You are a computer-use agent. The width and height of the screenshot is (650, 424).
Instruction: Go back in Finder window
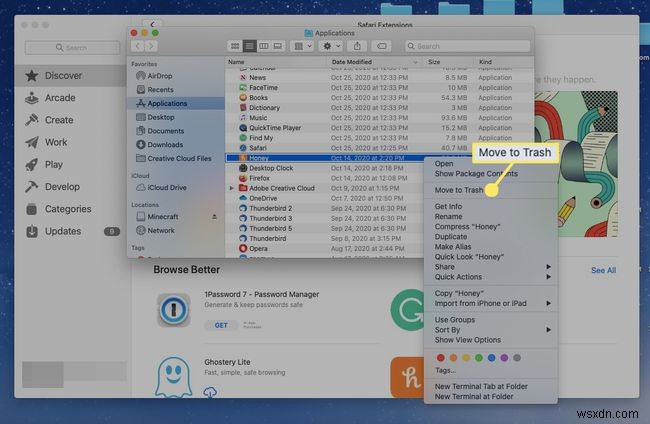pyautogui.click(x=138, y=46)
